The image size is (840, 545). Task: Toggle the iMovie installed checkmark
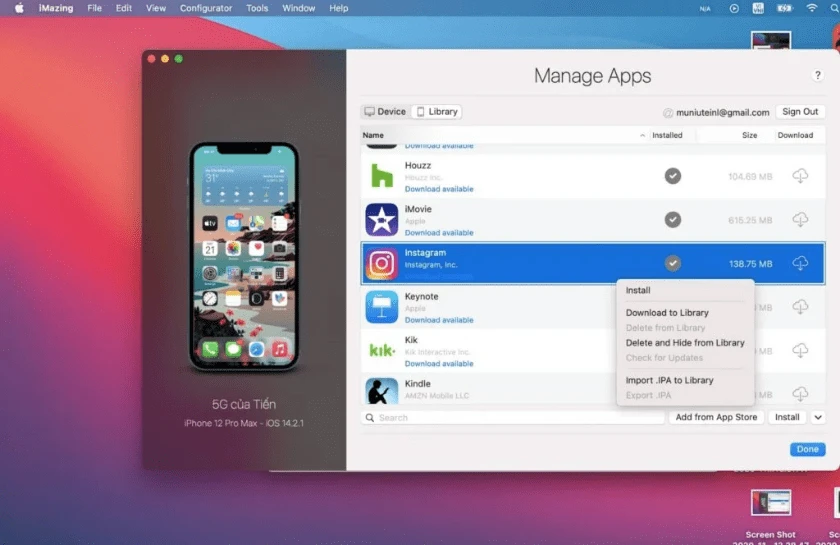pos(672,220)
